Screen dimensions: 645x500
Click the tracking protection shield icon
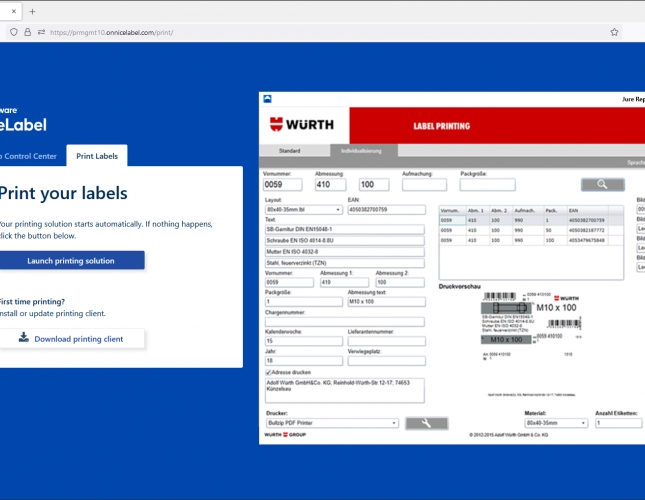[x=12, y=32]
